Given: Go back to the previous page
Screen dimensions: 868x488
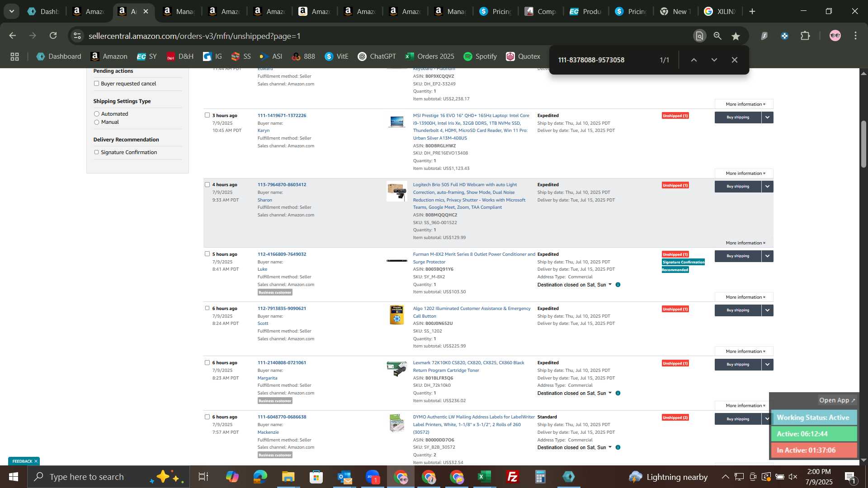Looking at the screenshot, I should 13,36.
